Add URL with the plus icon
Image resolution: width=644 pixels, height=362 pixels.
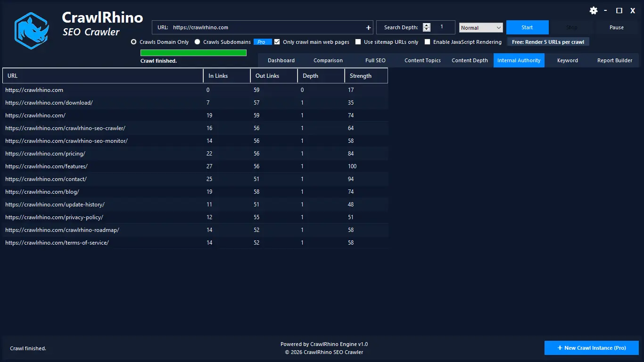pos(368,27)
